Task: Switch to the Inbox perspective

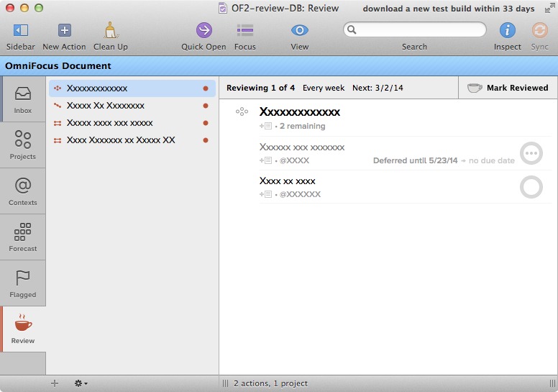Action: [x=23, y=99]
